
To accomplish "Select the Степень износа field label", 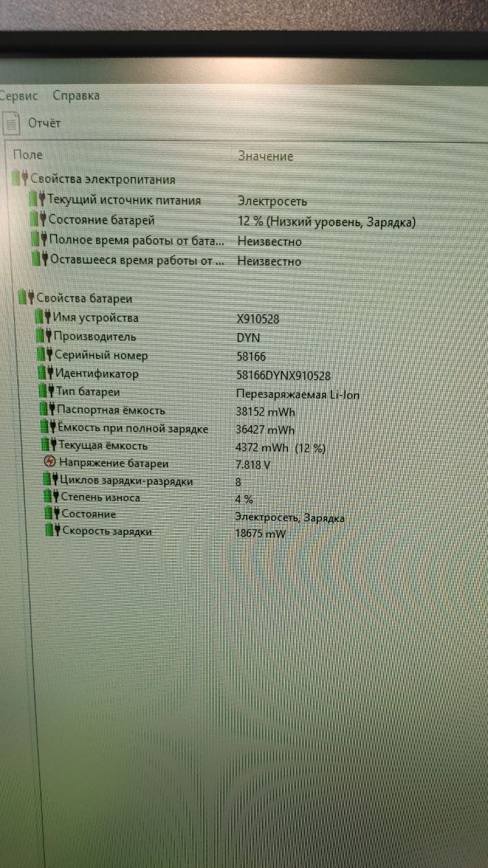I will point(101,497).
